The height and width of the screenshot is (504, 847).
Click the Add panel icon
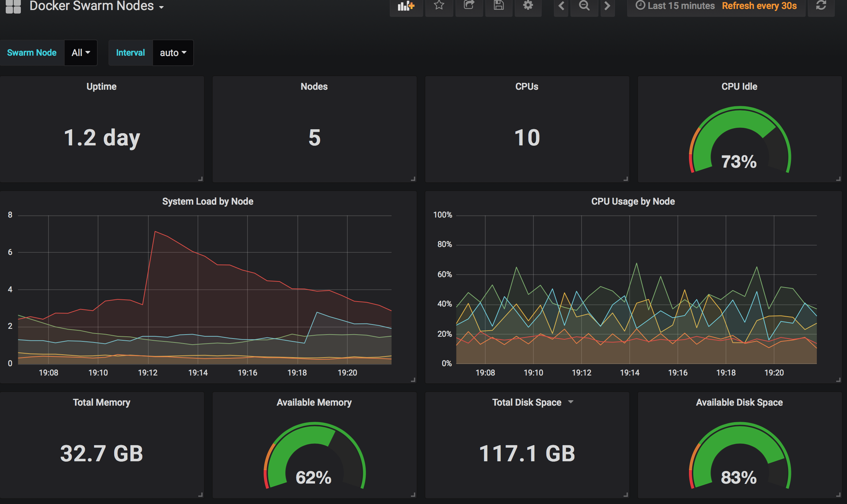pyautogui.click(x=406, y=6)
